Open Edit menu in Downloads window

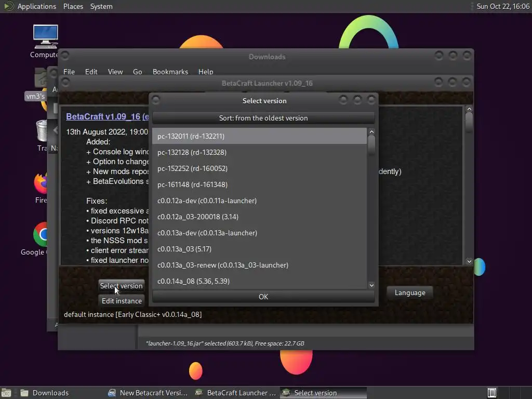pyautogui.click(x=91, y=72)
